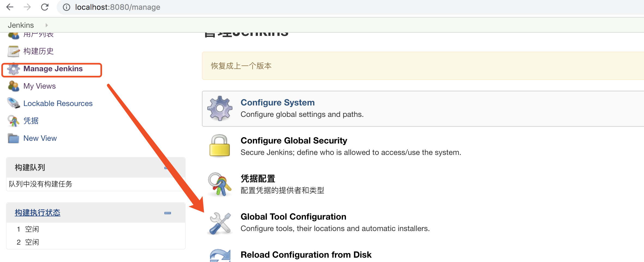Expand the Jenkins breadcrumb arrow
Screen dimensions: 644x262
[47, 25]
